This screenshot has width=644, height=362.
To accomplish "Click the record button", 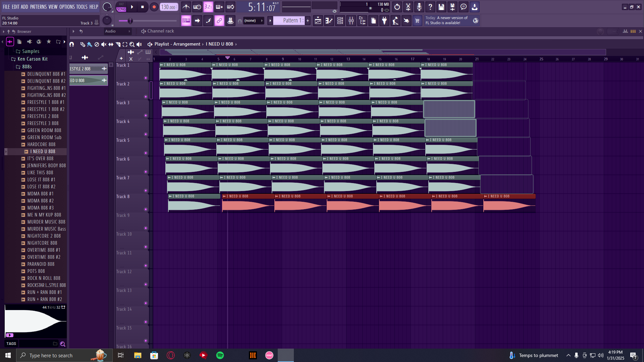I will click(x=154, y=7).
